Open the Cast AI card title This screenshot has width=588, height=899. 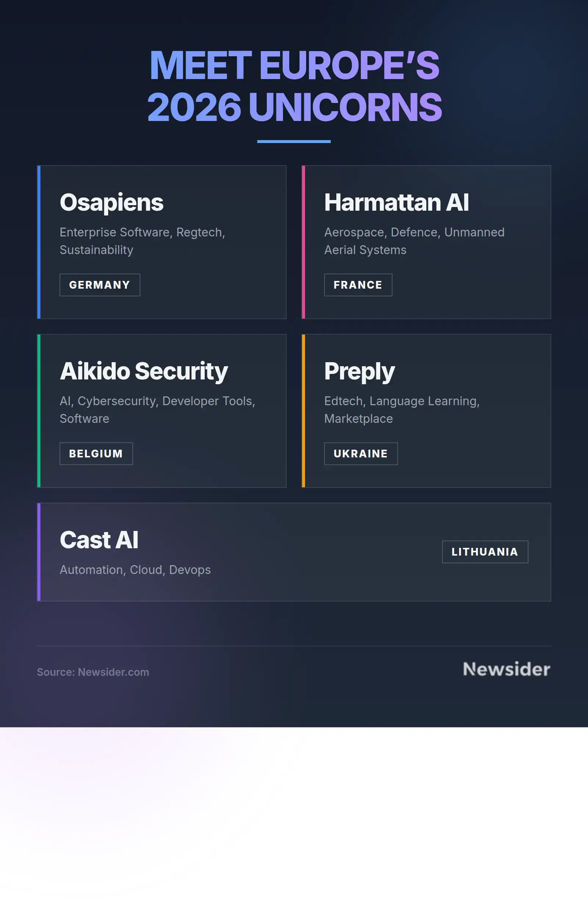99,540
